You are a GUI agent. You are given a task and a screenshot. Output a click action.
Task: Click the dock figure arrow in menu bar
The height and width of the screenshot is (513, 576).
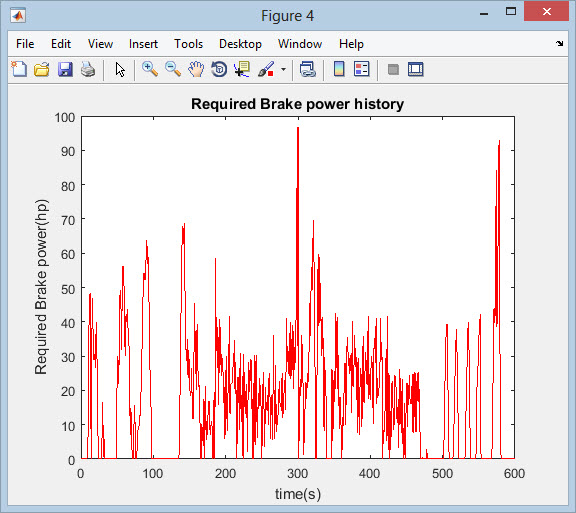(x=559, y=43)
